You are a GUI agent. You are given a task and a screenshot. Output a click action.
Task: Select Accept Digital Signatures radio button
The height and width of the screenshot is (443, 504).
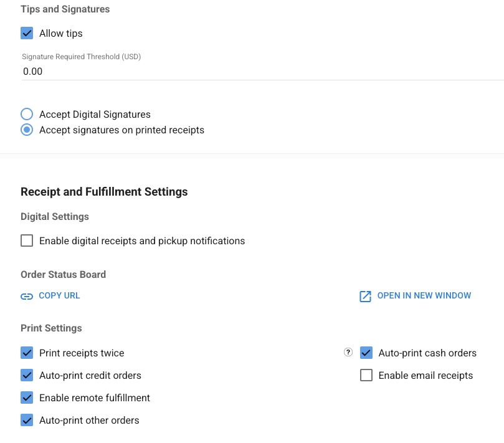tap(27, 114)
